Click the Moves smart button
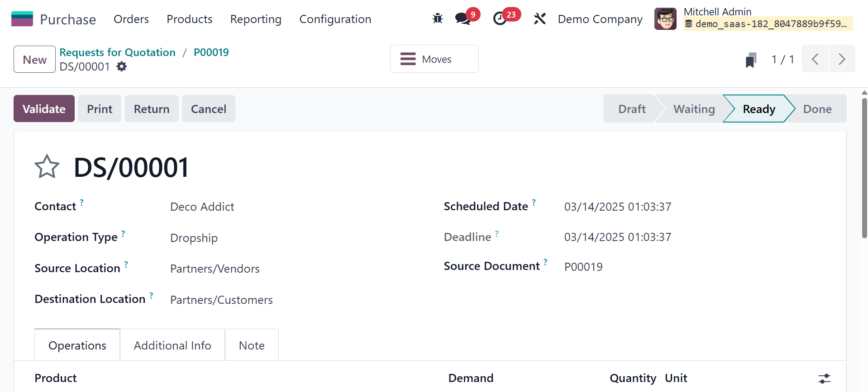 pyautogui.click(x=434, y=59)
